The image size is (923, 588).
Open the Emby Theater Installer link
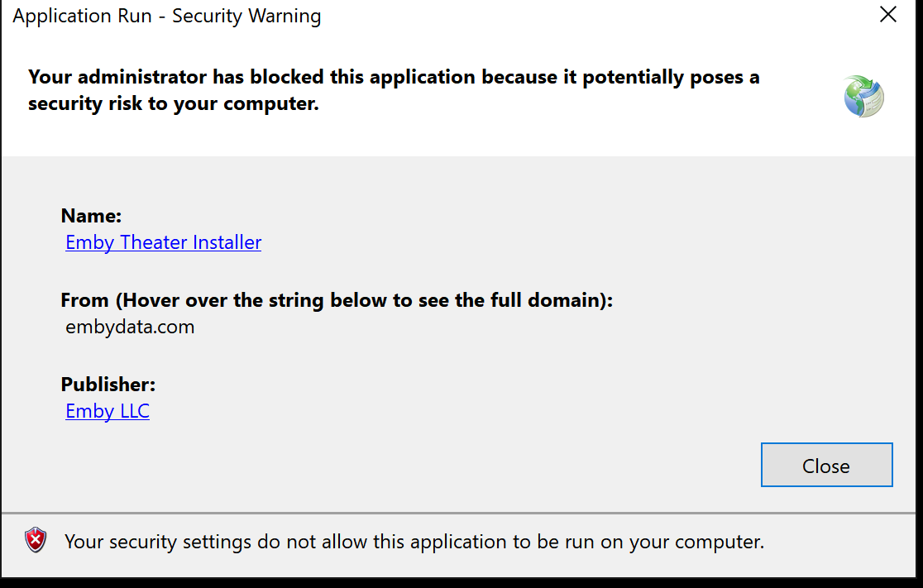pos(163,242)
